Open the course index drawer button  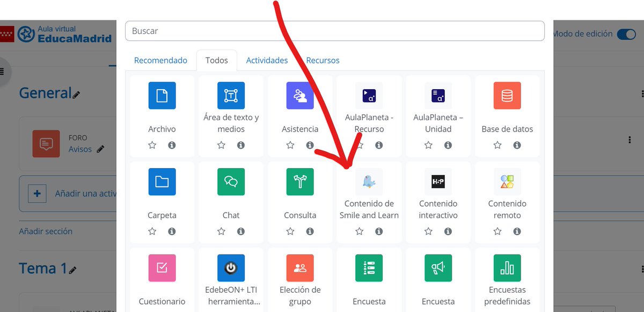coord(3,70)
